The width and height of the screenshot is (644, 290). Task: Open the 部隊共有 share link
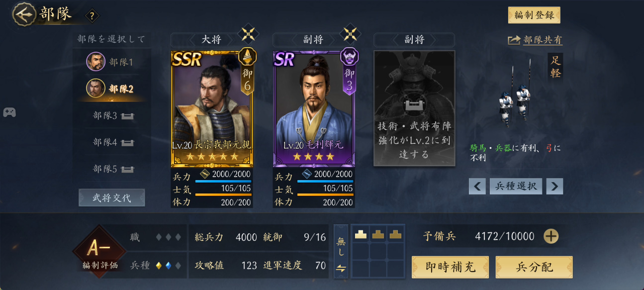coord(535,40)
